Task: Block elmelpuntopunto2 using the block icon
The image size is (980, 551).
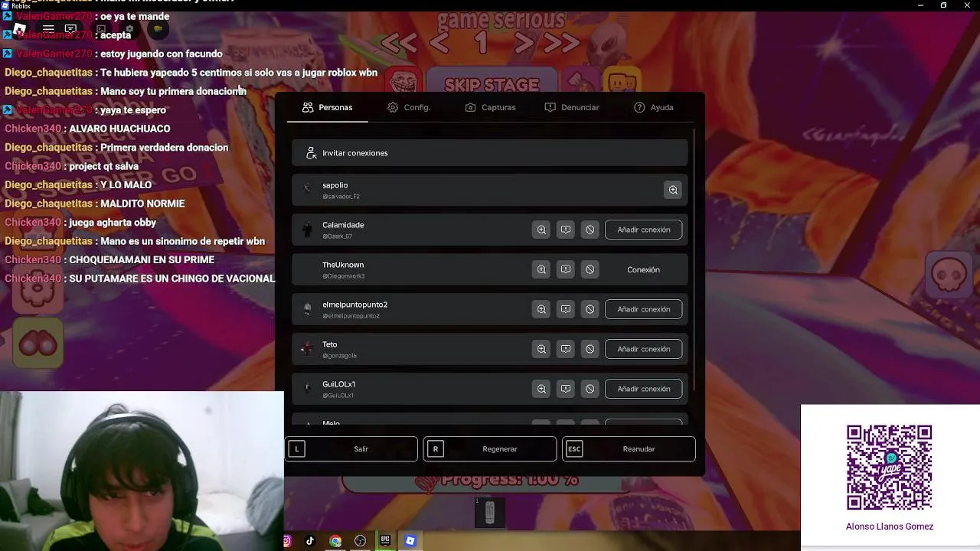Action: (590, 309)
